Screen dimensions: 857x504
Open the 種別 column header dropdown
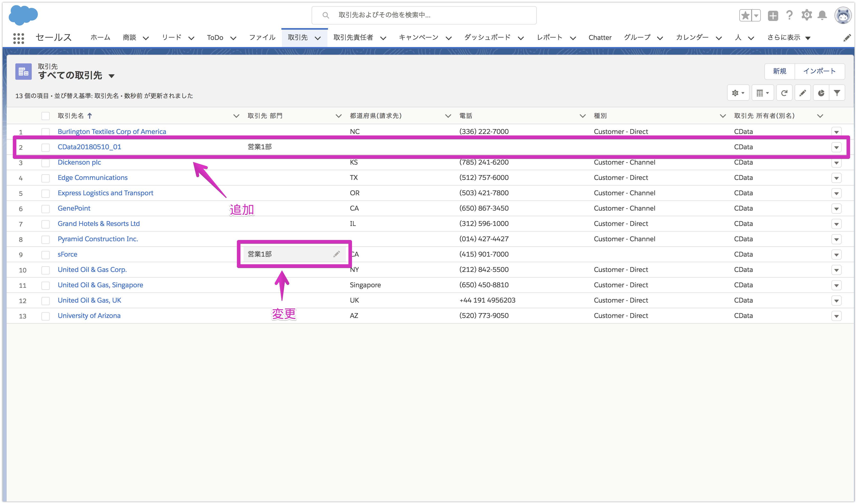point(723,116)
